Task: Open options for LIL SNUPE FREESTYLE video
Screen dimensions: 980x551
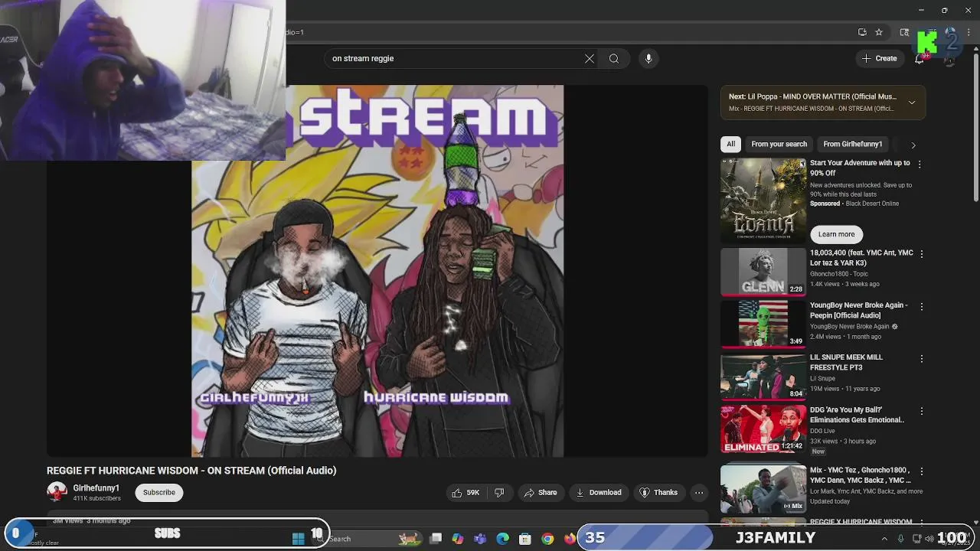Action: point(922,359)
